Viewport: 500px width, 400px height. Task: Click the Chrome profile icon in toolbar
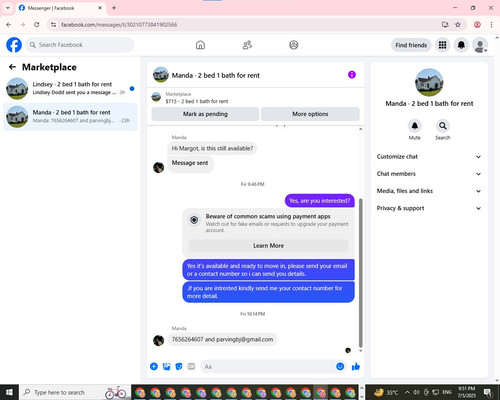click(477, 24)
